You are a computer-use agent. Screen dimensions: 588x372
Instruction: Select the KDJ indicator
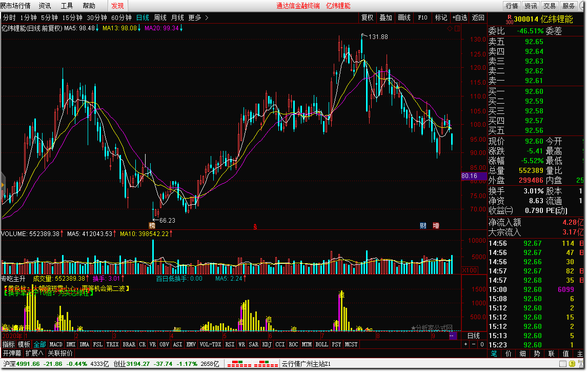click(267, 344)
